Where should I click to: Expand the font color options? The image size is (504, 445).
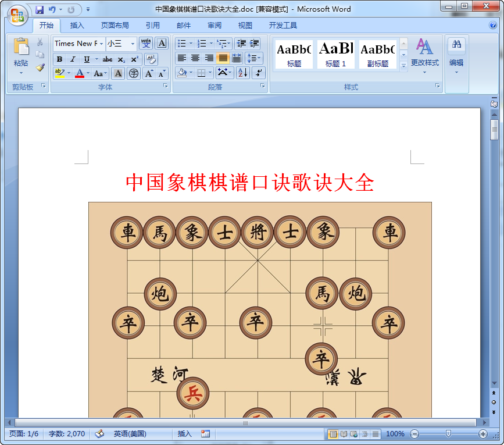tap(87, 73)
